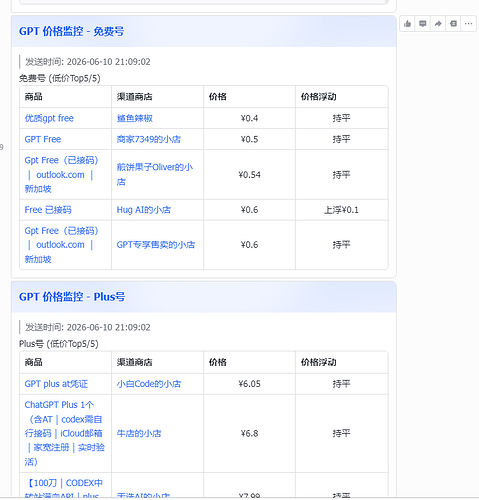Image resolution: width=479 pixels, height=500 pixels.
Task: Click 持平 in the 牛店的小店 row
Action: pyautogui.click(x=341, y=434)
